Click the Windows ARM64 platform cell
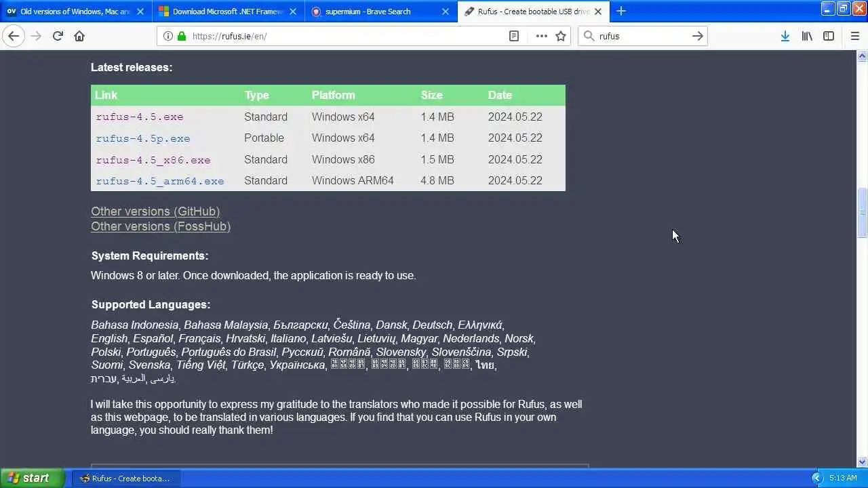 tap(353, 181)
